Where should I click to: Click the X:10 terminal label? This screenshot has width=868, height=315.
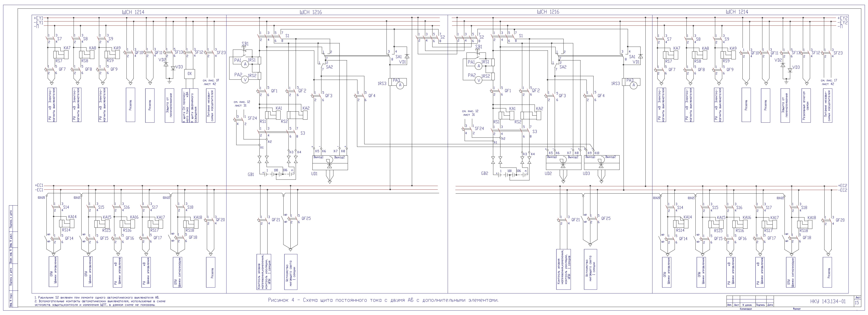[596, 153]
